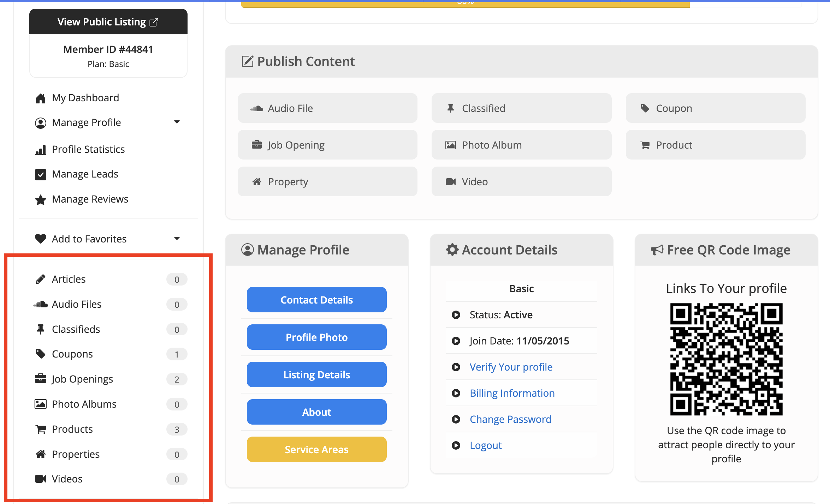This screenshot has width=830, height=504.
Task: Click the shopping cart icon next to Products
Action: pyautogui.click(x=41, y=429)
